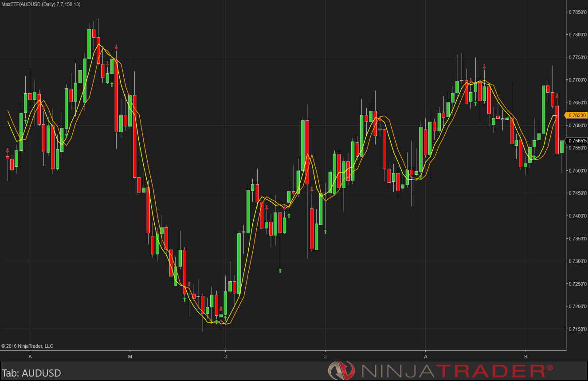Select the orange 0.76220 price marker
This screenshot has width=588, height=381.
576,115
